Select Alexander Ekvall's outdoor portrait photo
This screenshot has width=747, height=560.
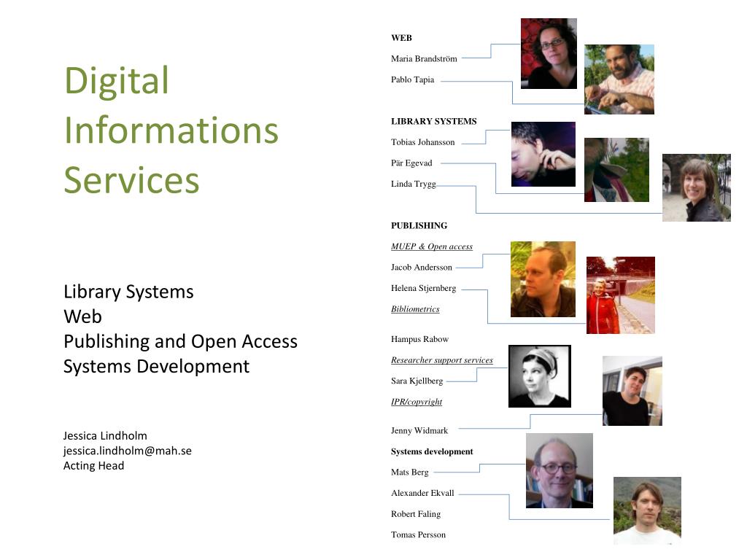648,511
